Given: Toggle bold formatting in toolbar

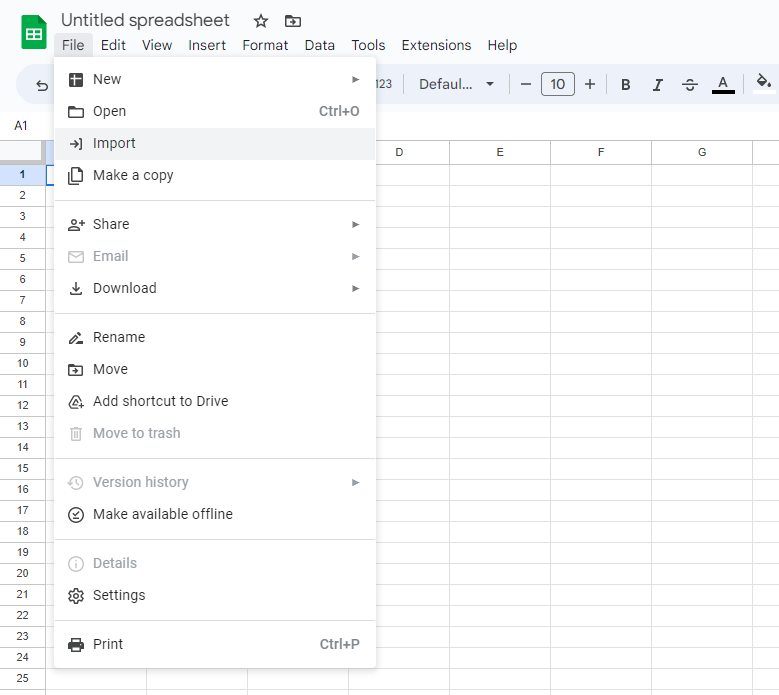Looking at the screenshot, I should [626, 85].
